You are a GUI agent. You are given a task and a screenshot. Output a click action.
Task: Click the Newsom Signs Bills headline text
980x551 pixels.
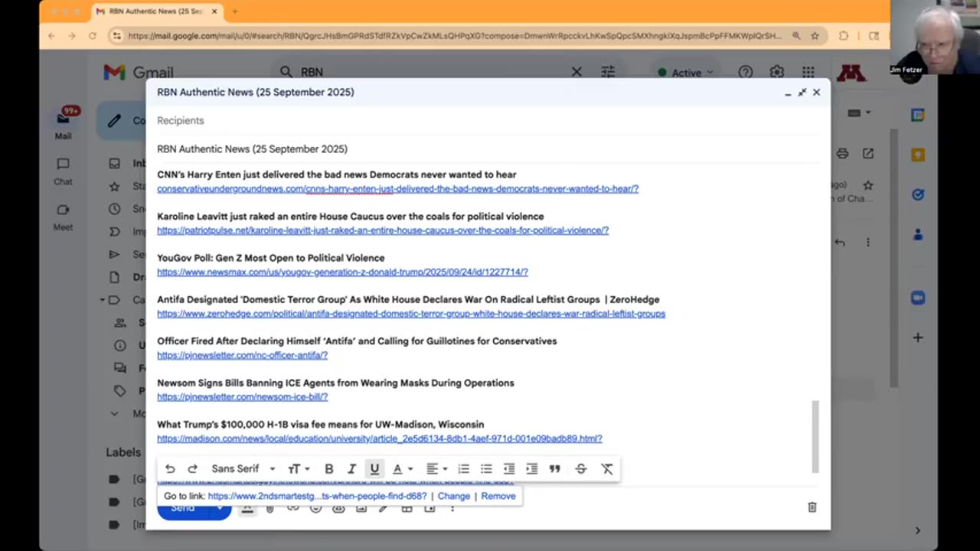335,383
